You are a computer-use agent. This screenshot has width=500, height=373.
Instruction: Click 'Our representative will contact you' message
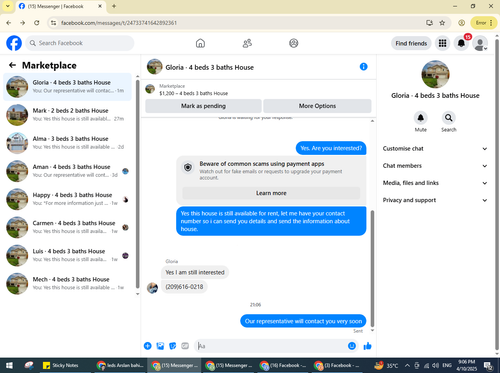303,321
